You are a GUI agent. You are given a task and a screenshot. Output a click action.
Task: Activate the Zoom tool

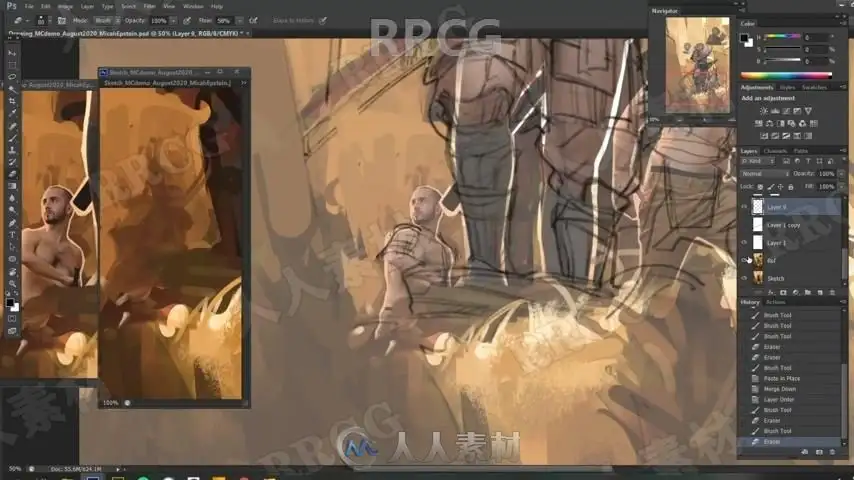pyautogui.click(x=12, y=283)
